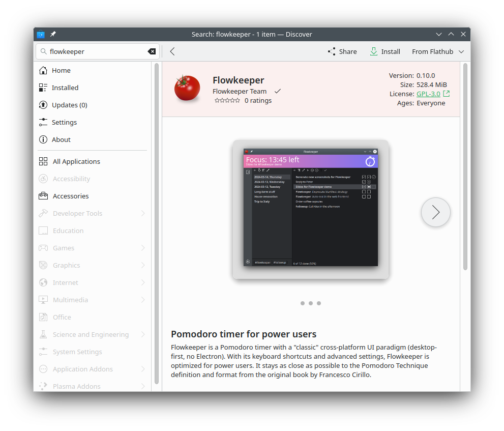This screenshot has height=431, width=504.
Task: Click the All Applications grid icon
Action: pyautogui.click(x=43, y=161)
